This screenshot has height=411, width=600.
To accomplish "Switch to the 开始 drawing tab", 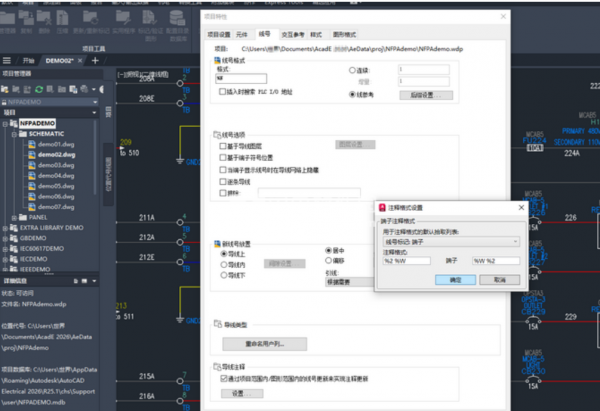I will click(x=28, y=61).
